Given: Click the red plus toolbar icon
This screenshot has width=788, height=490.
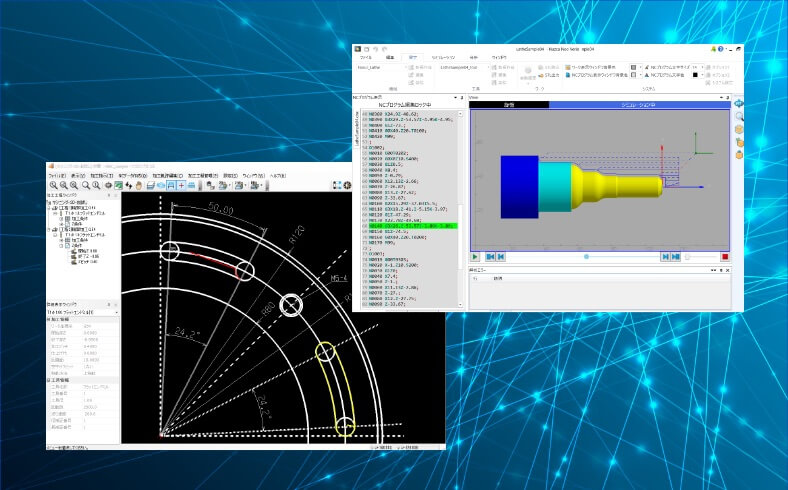Looking at the screenshot, I should pyautogui.click(x=180, y=185).
